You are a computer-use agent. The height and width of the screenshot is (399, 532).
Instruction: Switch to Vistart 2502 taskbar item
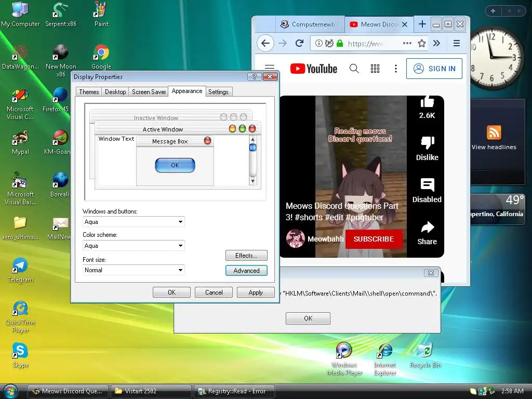tap(151, 391)
